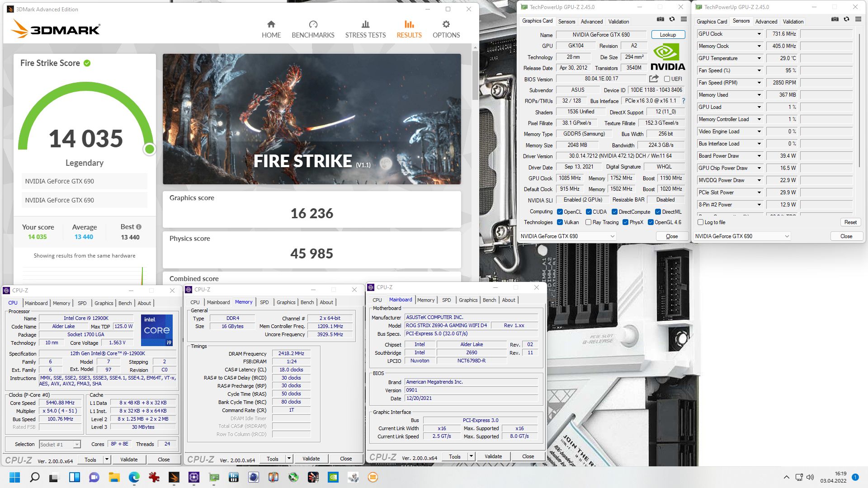Viewport: 868px width, 488px height.
Task: Toggle the OpenCL checkbox
Action: (x=560, y=212)
